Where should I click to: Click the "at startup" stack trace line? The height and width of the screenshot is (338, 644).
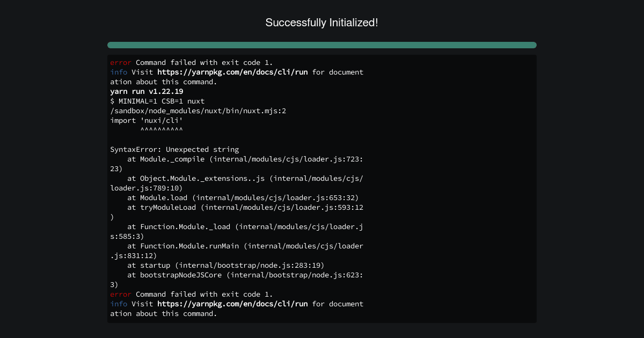click(x=226, y=265)
